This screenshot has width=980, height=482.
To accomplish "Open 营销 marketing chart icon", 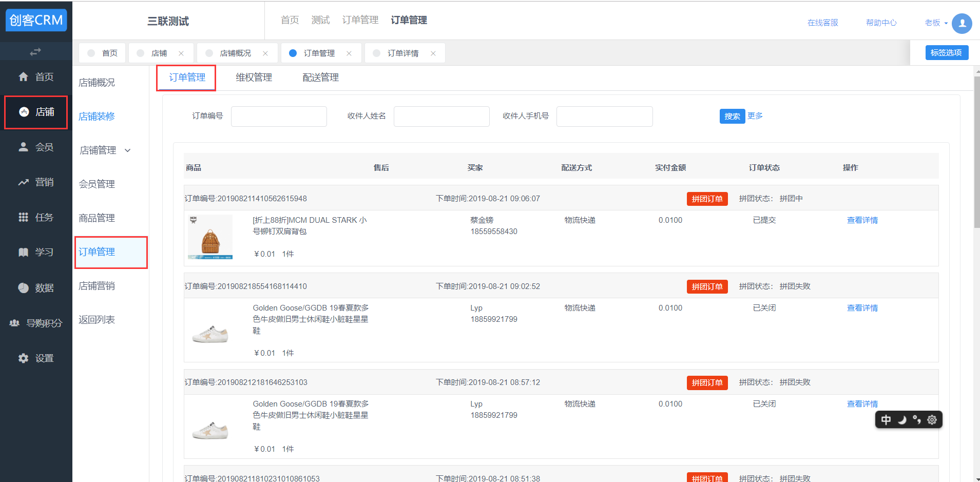I will (x=24, y=182).
